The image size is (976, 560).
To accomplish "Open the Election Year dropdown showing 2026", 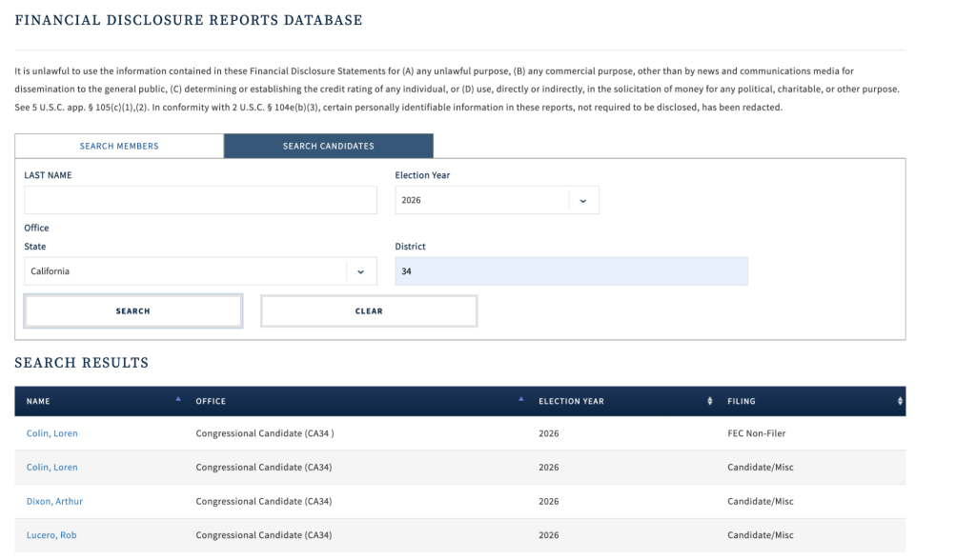I will pos(497,200).
